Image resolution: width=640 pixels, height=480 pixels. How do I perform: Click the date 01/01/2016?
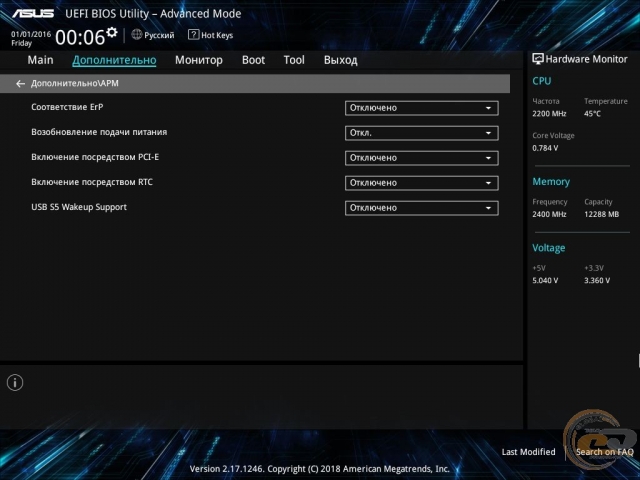pos(31,34)
